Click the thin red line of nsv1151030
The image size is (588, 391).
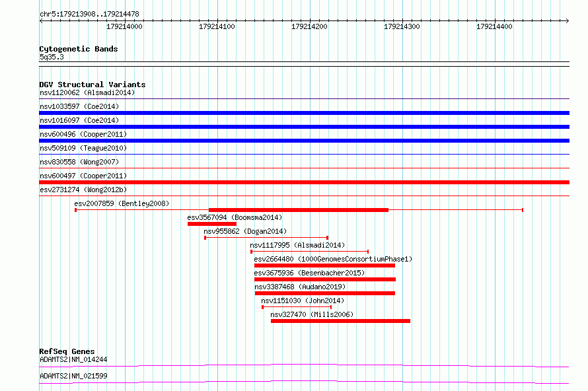[297, 307]
